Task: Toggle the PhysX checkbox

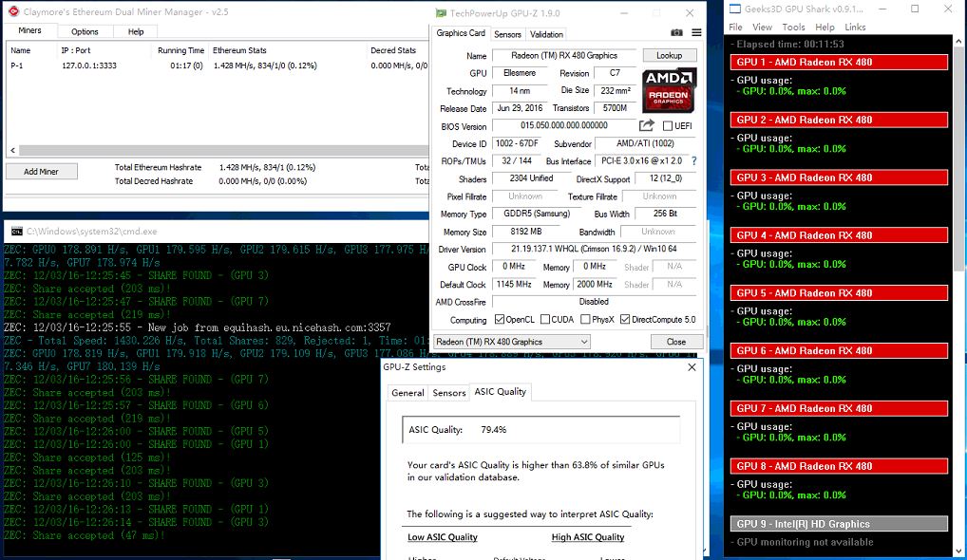Action: pyautogui.click(x=585, y=320)
